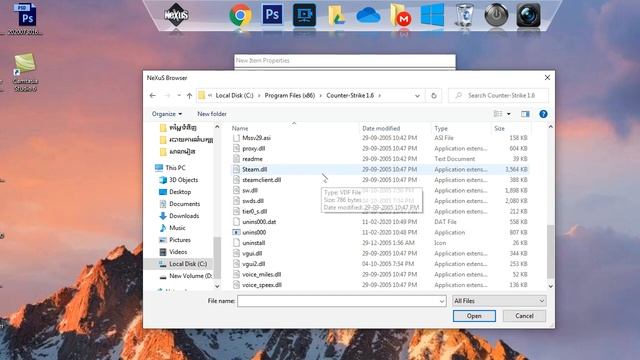Screen dimensions: 640x360
Task: Open the view options dropdown arrow
Action: pyautogui.click(x=509, y=114)
